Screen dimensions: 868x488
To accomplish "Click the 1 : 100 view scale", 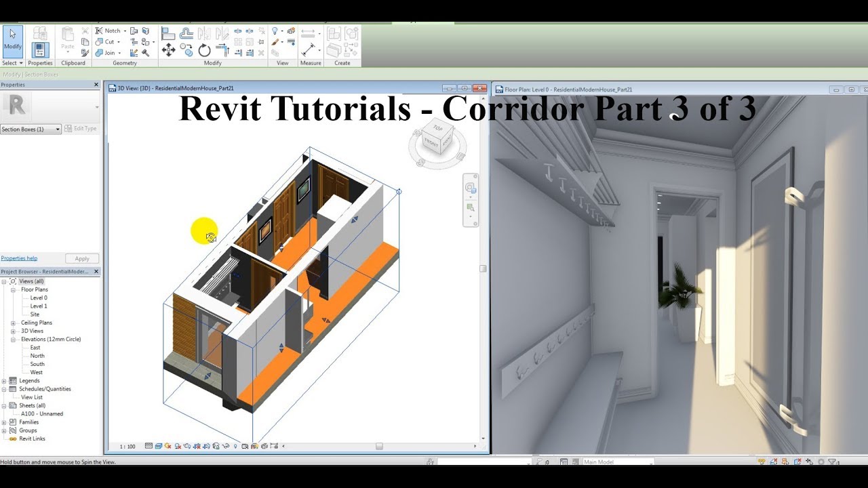I will [x=127, y=447].
